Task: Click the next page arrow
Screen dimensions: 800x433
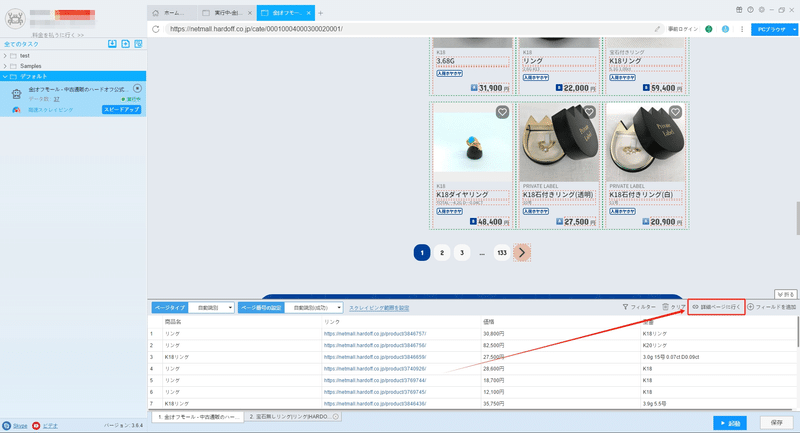Action: click(x=522, y=252)
